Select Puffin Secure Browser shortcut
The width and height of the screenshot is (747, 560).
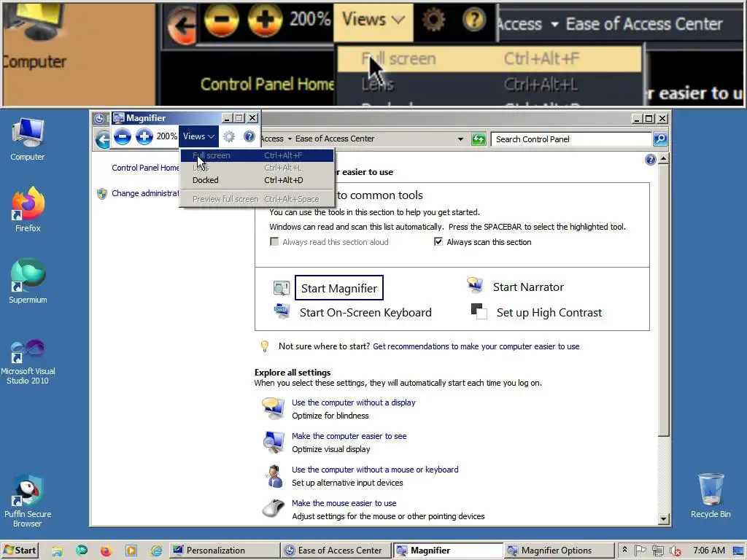28,501
